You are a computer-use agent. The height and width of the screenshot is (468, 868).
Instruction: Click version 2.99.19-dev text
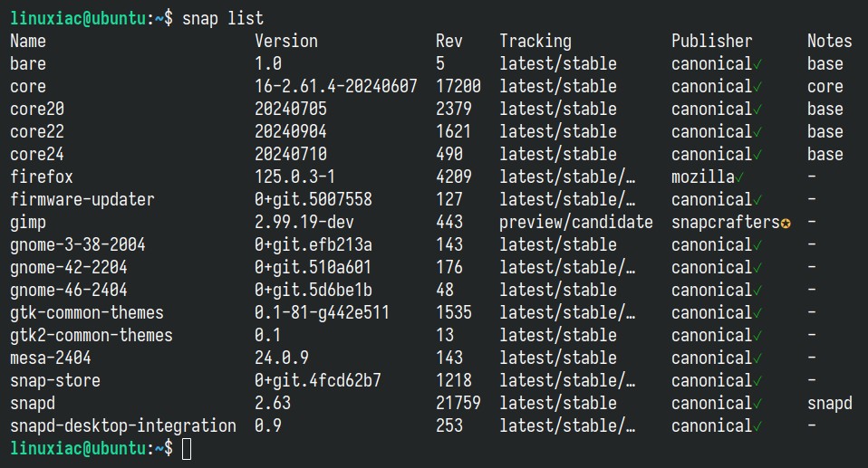(x=304, y=222)
